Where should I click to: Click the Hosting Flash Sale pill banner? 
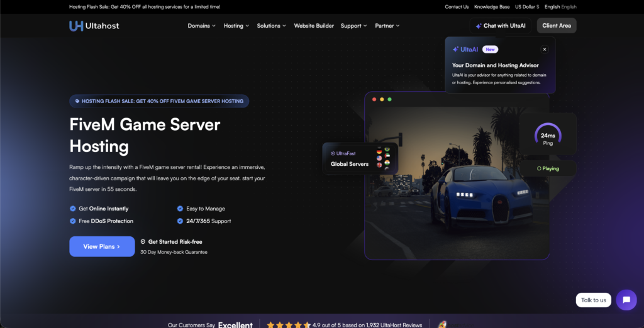pyautogui.click(x=159, y=101)
